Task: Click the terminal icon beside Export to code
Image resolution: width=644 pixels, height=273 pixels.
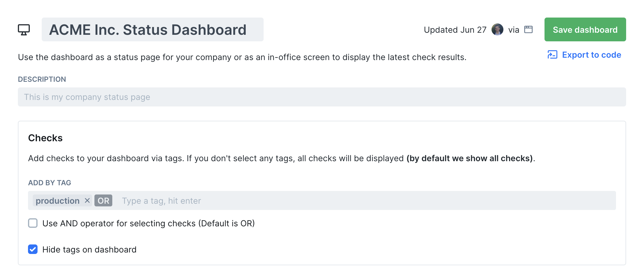Action: pos(553,55)
